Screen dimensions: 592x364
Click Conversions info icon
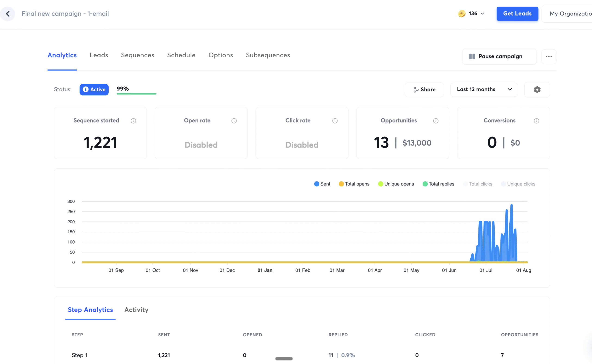[x=536, y=121]
